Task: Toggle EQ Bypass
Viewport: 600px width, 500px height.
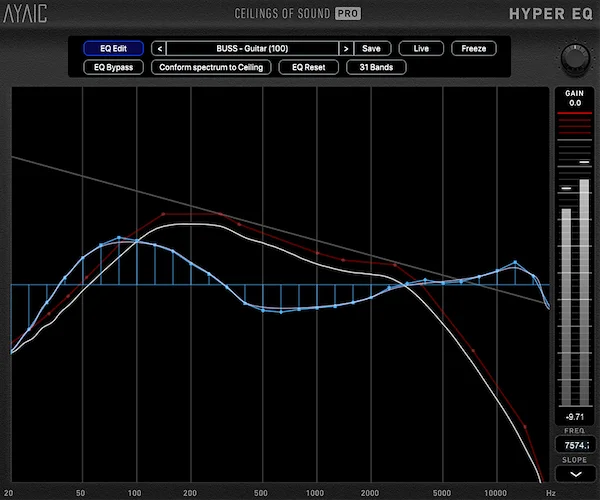Action: (114, 68)
